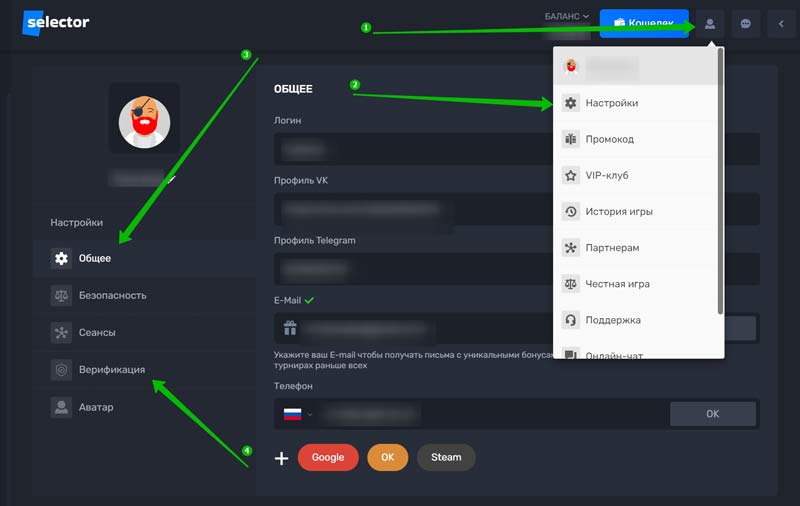This screenshot has height=506, width=800.
Task: Open the Russian flag country dropdown
Action: tap(298, 414)
